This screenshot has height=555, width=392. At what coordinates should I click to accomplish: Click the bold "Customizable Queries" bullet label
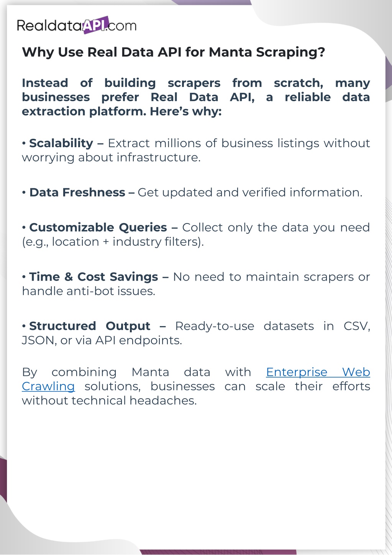point(98,228)
